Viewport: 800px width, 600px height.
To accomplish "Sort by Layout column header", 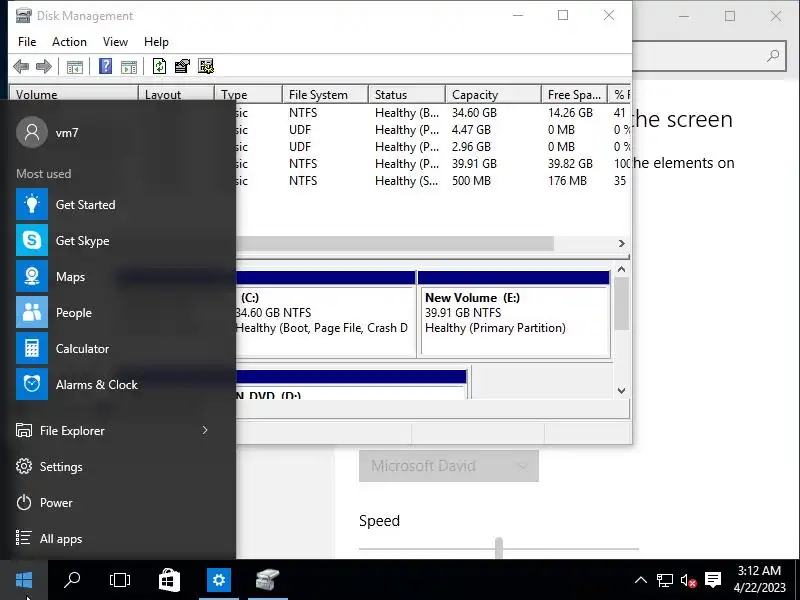I will (176, 94).
